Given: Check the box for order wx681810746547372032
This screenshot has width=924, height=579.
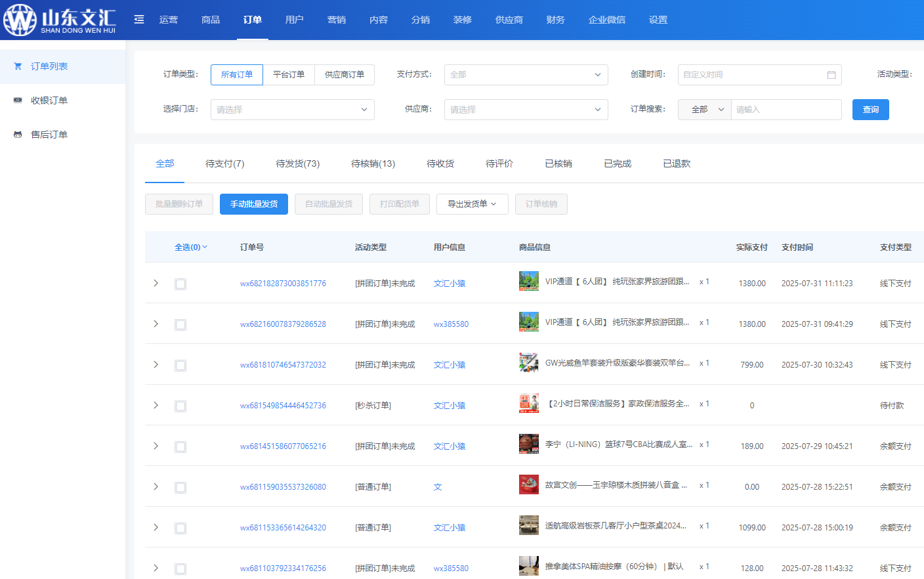Looking at the screenshot, I should coord(180,366).
